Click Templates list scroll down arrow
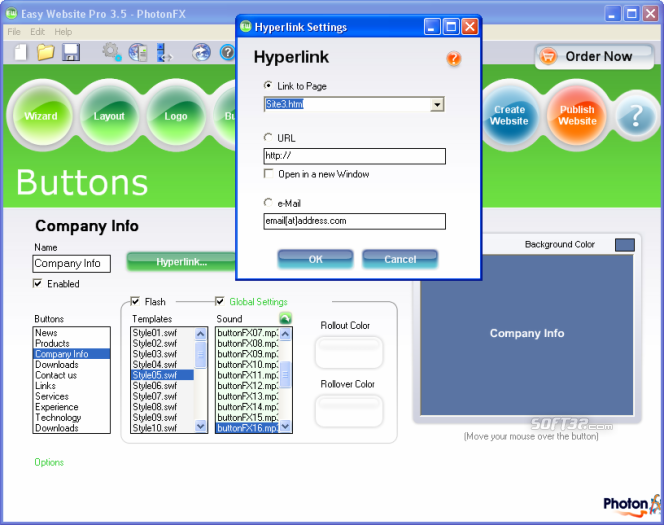The height and width of the screenshot is (525, 664). point(201,426)
